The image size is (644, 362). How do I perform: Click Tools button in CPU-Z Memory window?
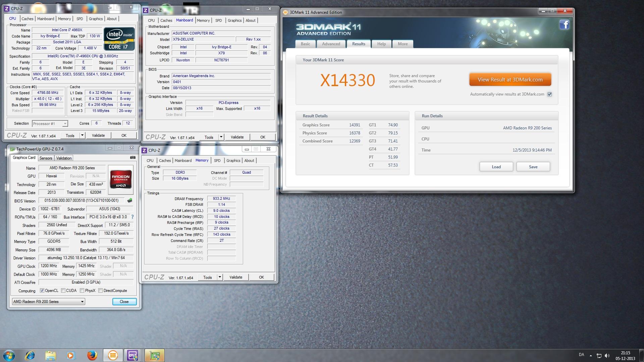207,277
